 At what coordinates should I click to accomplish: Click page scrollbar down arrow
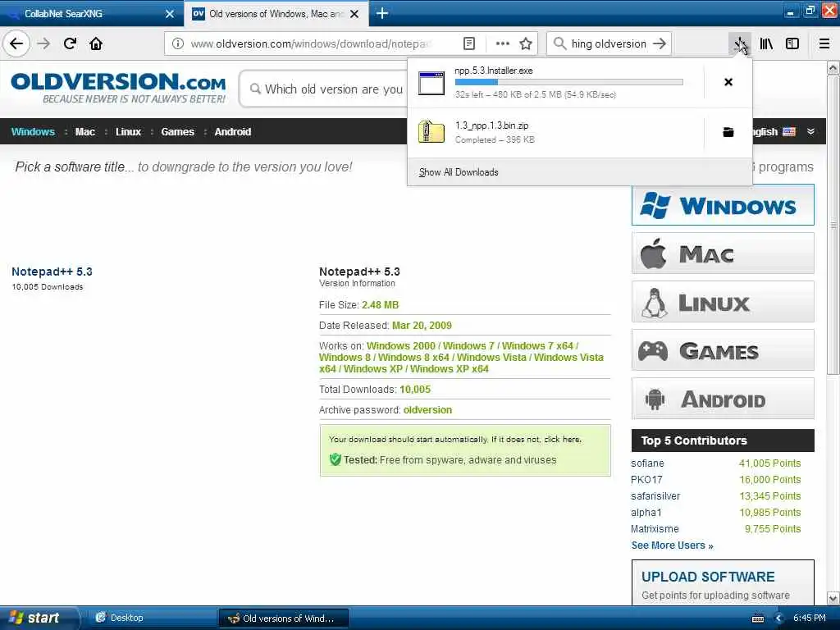[x=833, y=598]
